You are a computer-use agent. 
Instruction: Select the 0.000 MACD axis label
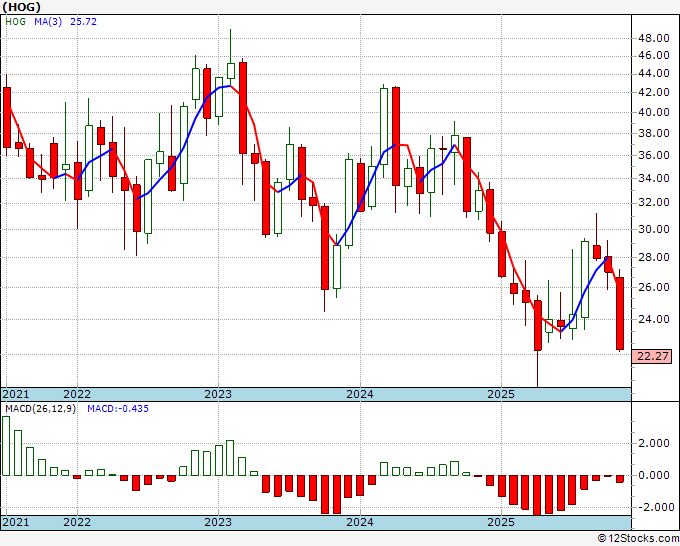point(654,475)
